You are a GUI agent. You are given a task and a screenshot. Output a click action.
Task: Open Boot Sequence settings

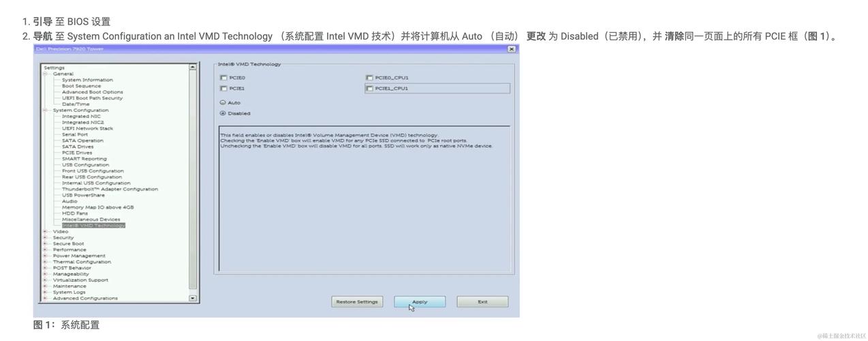tap(81, 86)
